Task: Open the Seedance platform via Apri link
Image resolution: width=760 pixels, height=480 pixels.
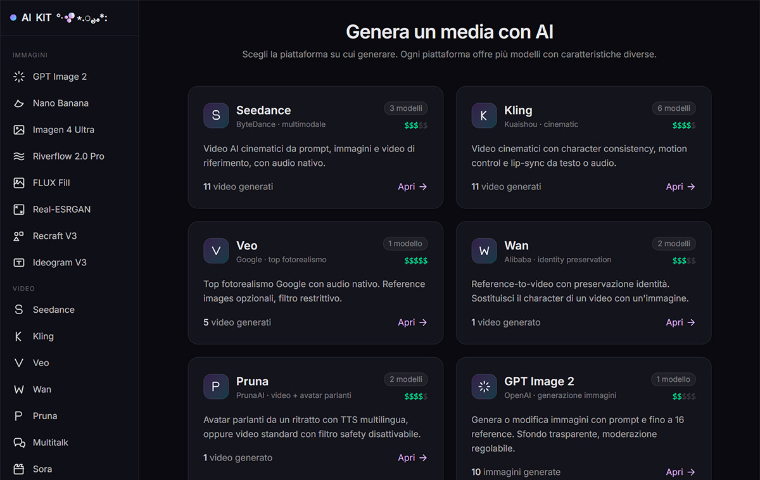Action: 412,187
